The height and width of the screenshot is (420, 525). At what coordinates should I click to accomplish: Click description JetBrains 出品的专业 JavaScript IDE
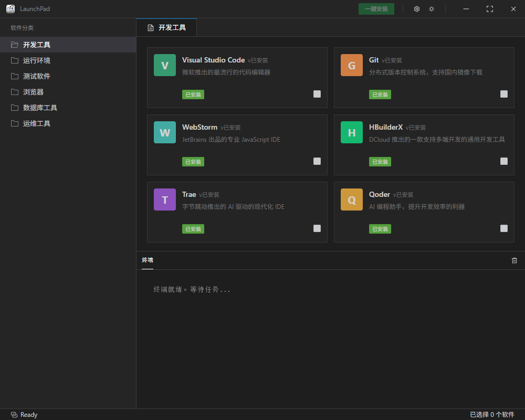[231, 140]
